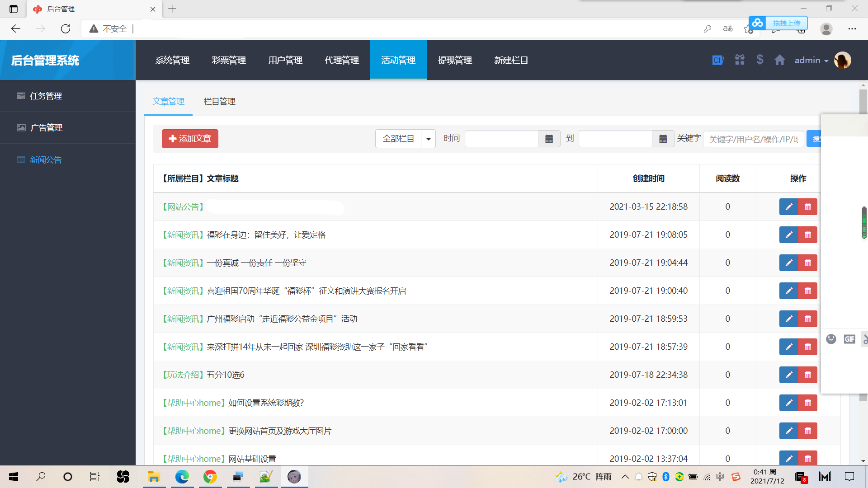
Task: Expand the 全部栏目 category dropdown
Action: (428, 139)
